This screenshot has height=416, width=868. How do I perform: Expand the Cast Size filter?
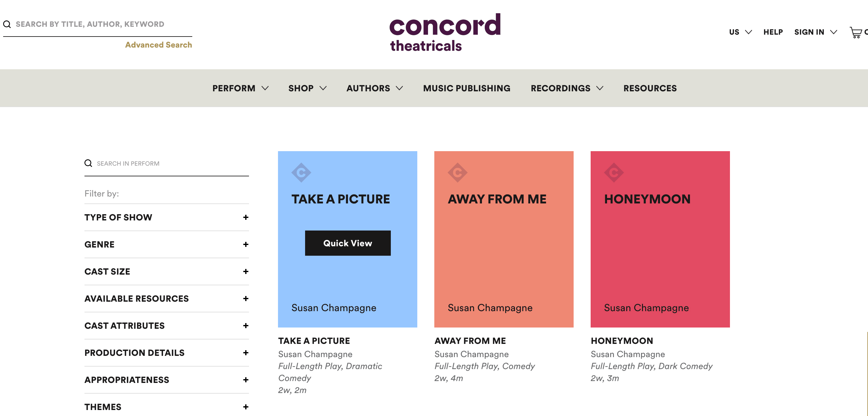(x=246, y=271)
